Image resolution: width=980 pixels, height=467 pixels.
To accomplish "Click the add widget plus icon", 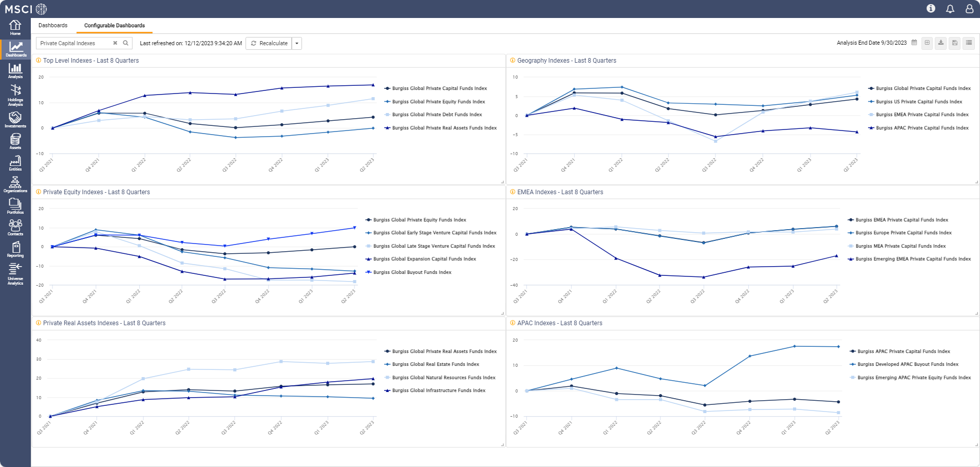I will (x=927, y=43).
